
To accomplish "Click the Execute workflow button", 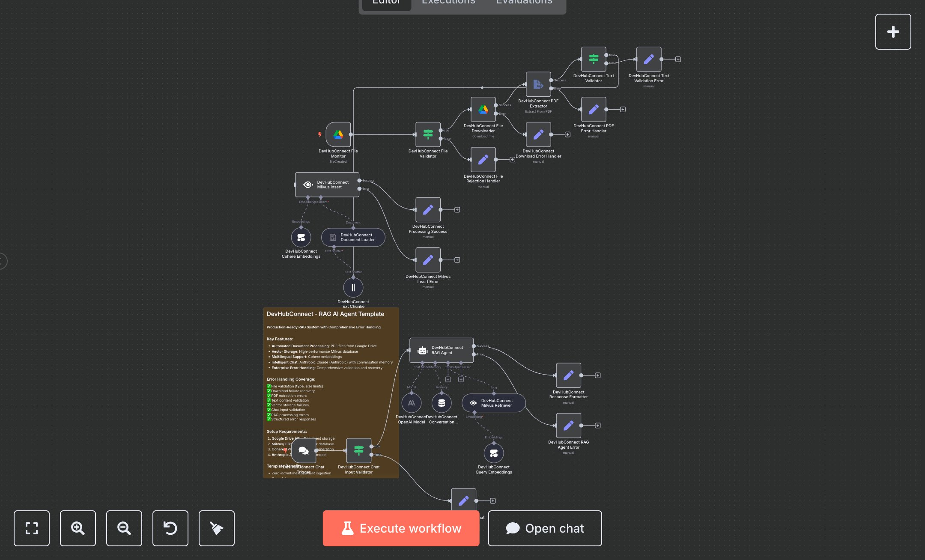I will tap(401, 528).
